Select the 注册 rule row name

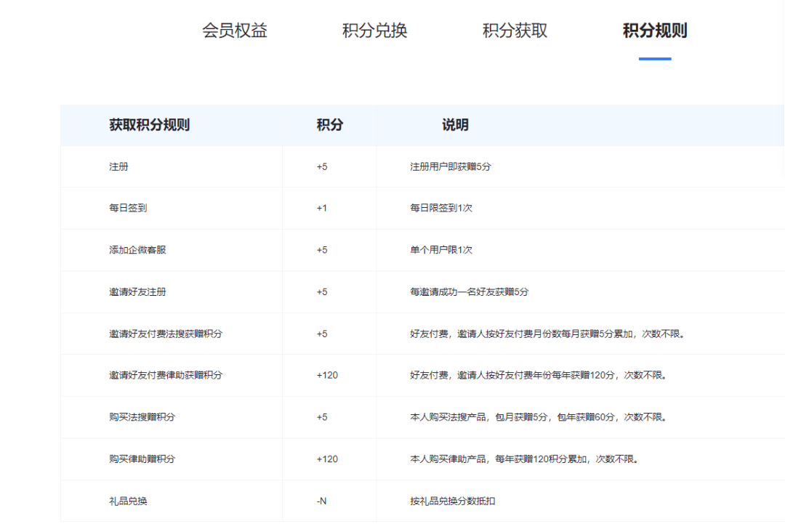pyautogui.click(x=118, y=166)
